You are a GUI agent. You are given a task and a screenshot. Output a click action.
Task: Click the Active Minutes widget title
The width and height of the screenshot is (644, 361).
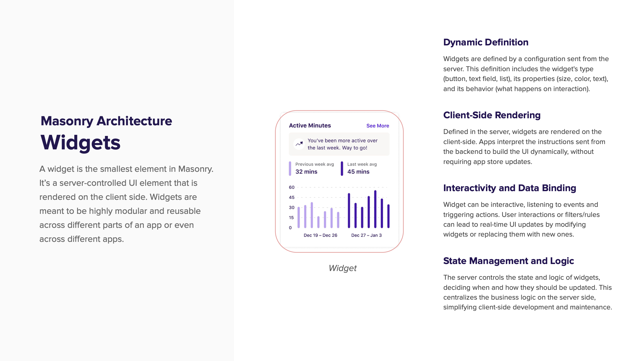(x=310, y=126)
